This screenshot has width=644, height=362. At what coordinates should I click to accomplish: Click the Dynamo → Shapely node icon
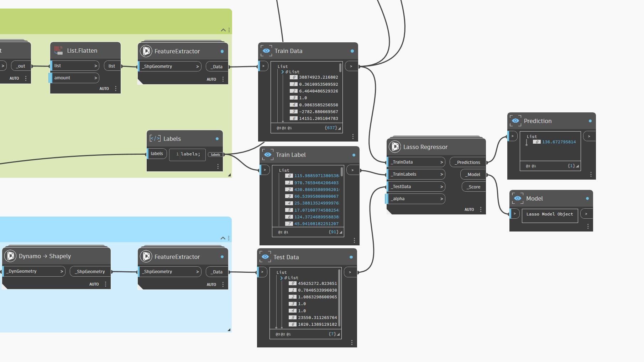(x=10, y=256)
